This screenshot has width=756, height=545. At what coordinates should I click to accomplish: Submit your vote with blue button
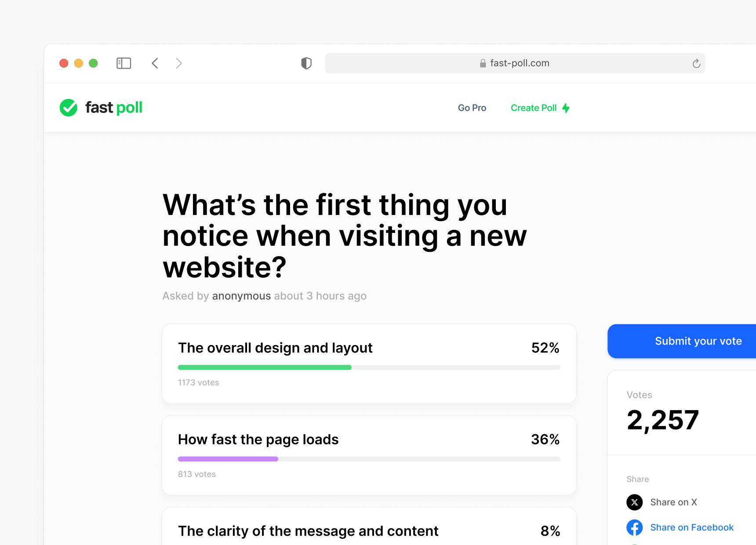[x=682, y=341]
